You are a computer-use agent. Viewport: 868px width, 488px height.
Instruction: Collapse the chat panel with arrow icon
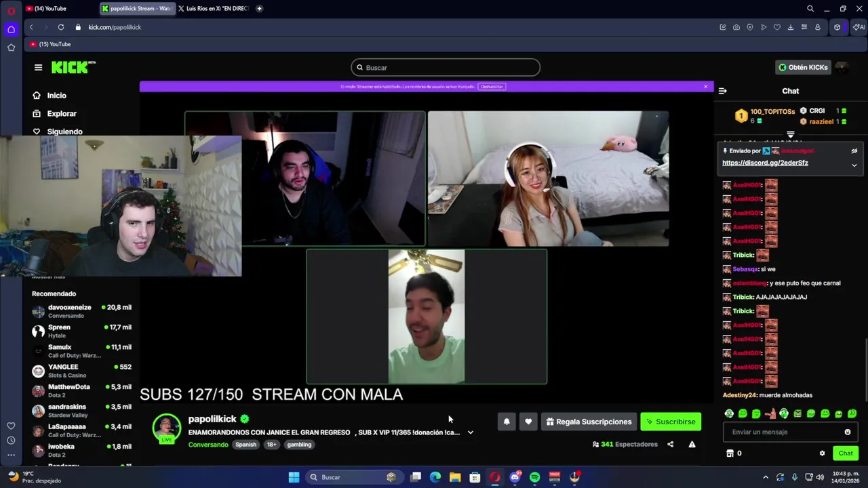723,91
